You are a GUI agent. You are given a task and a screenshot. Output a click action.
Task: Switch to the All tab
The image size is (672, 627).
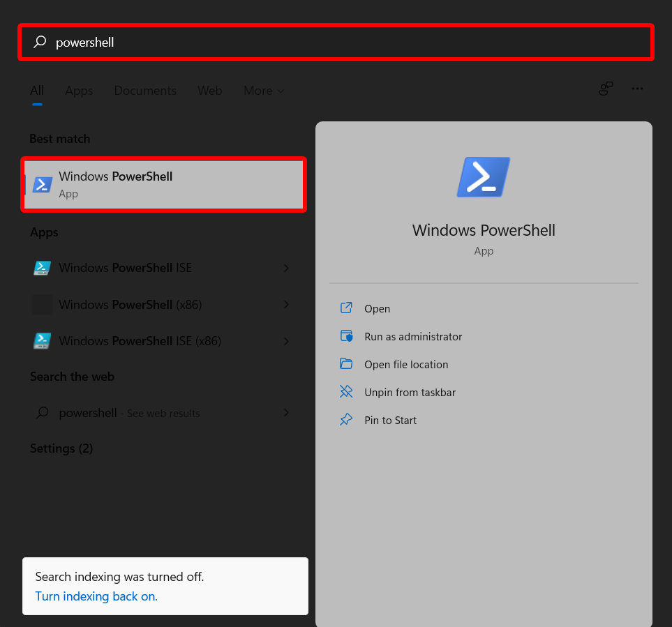pyautogui.click(x=37, y=91)
